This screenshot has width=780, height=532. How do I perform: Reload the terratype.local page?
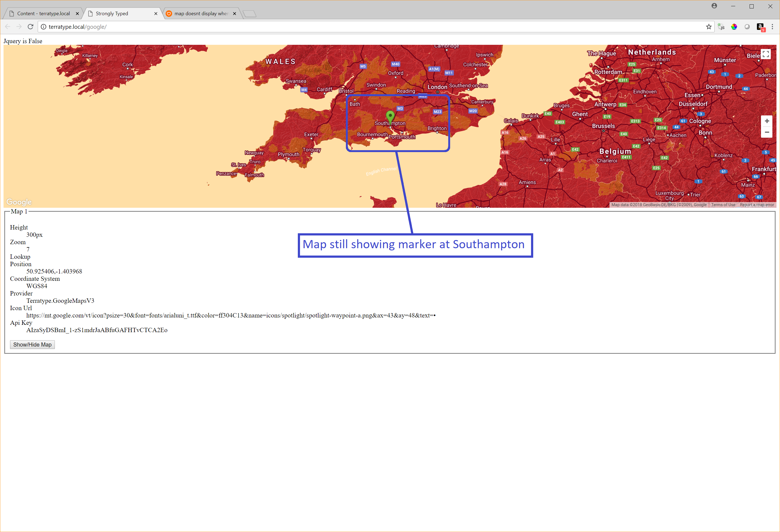click(x=30, y=27)
